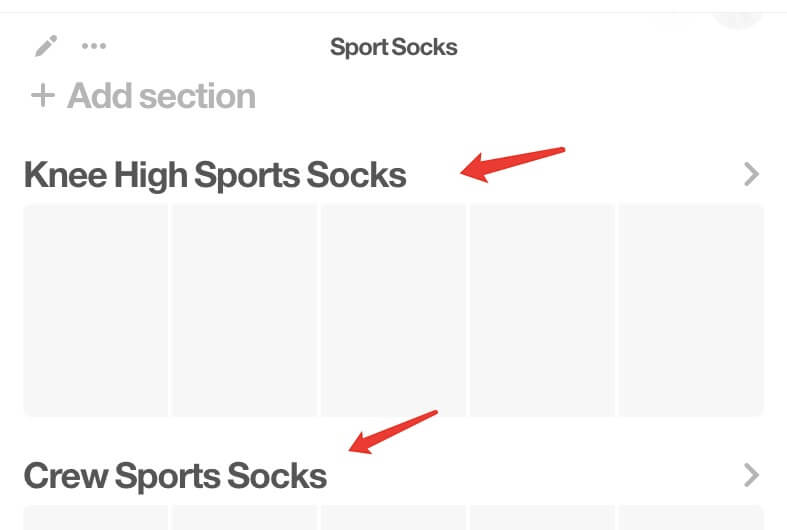Click the pencil edit icon

[x=46, y=46]
